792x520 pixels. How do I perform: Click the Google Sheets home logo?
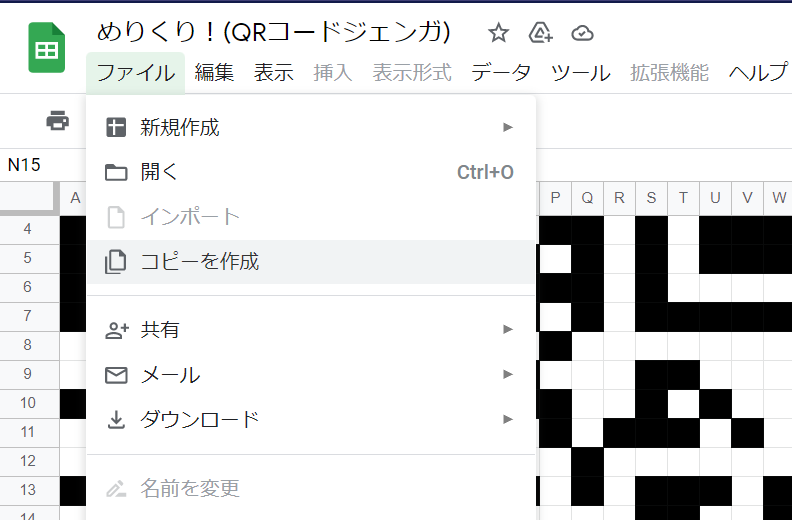point(46,48)
